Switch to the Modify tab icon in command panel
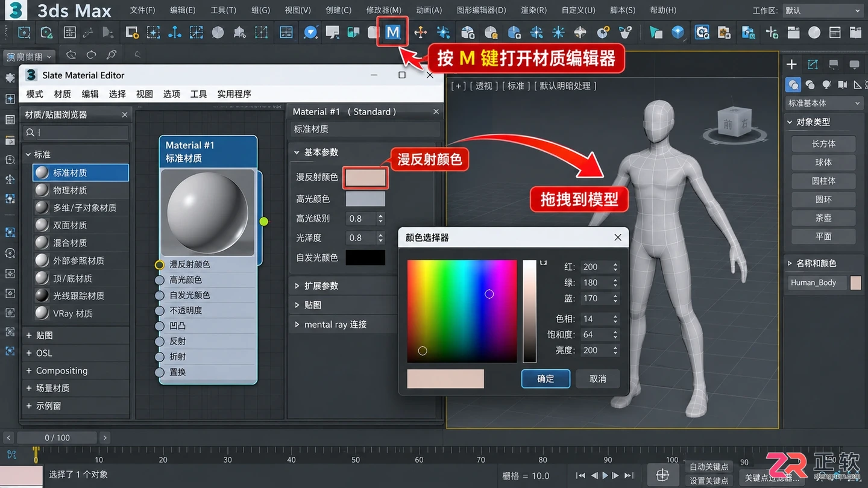The image size is (868, 488). click(x=813, y=64)
